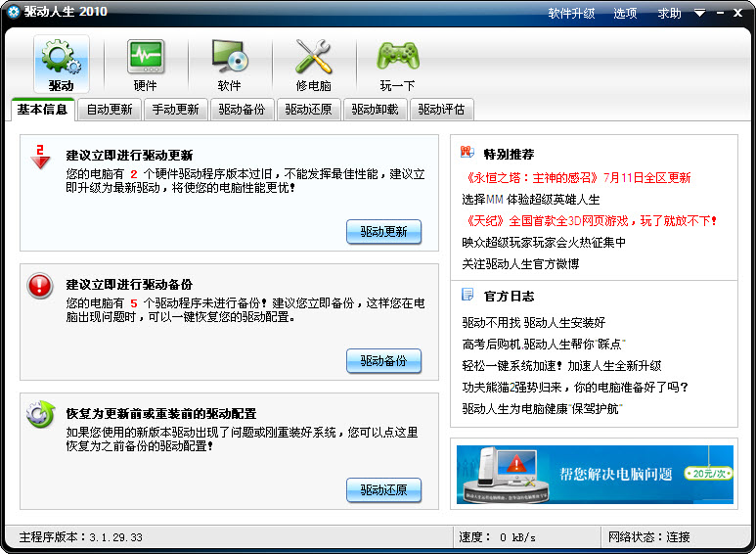
Task: Click the 玩一下 game controller icon
Action: click(397, 59)
